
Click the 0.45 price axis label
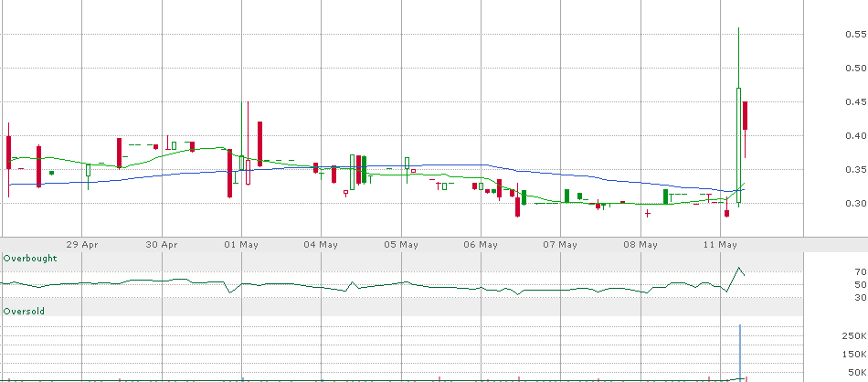click(855, 101)
